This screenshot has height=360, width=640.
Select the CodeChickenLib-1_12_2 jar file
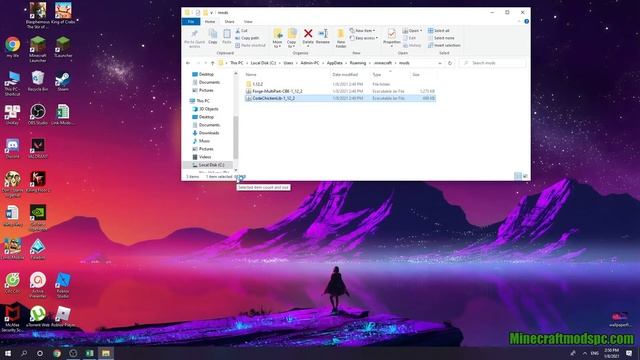(x=340, y=98)
